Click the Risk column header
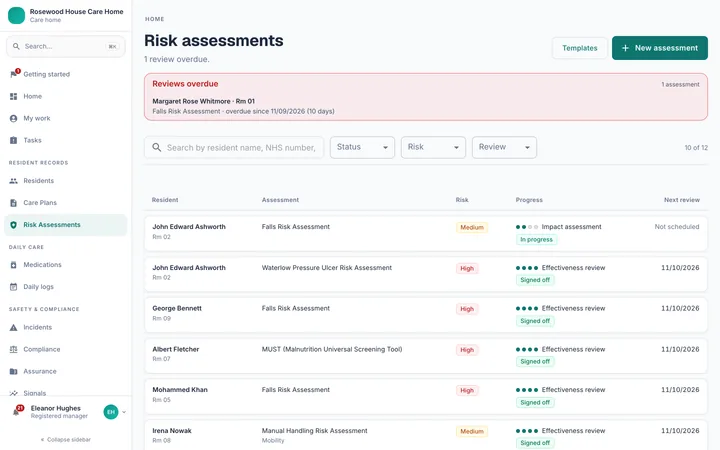This screenshot has height=450, width=720. pos(462,200)
